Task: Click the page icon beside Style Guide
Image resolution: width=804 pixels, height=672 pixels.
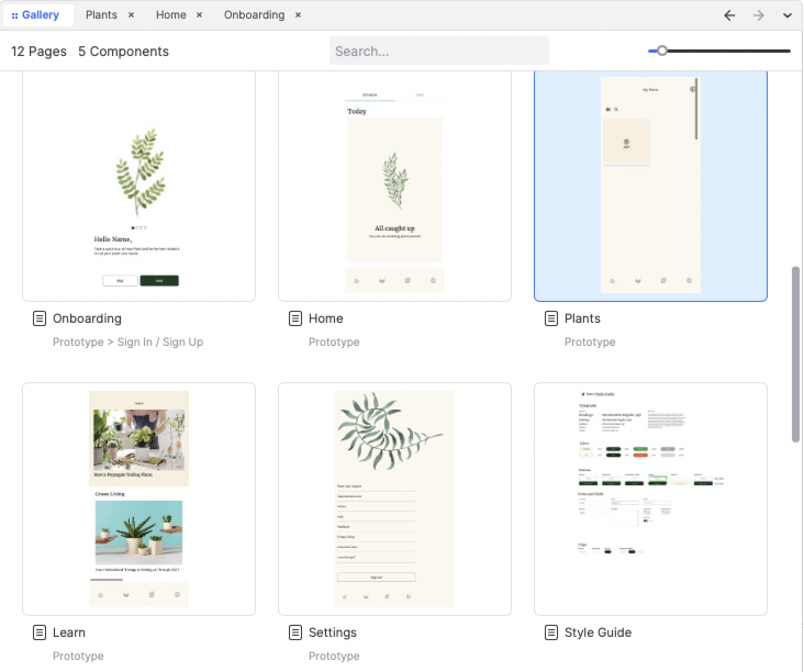Action: [x=551, y=632]
